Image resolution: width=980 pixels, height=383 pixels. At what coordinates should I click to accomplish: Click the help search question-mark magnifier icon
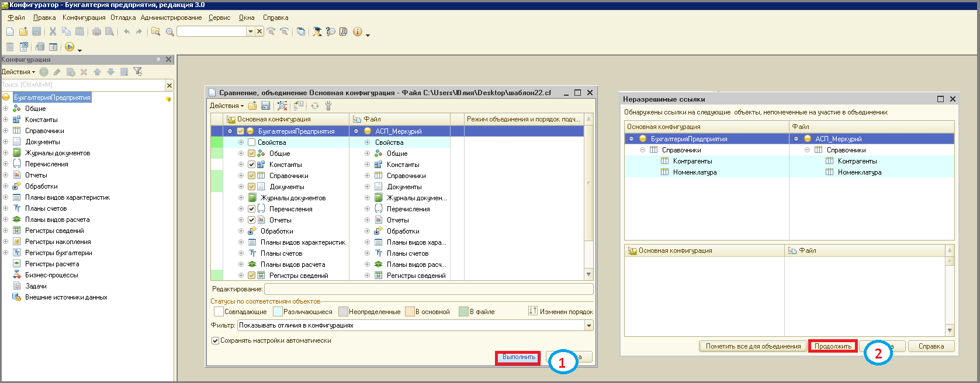coord(331,32)
